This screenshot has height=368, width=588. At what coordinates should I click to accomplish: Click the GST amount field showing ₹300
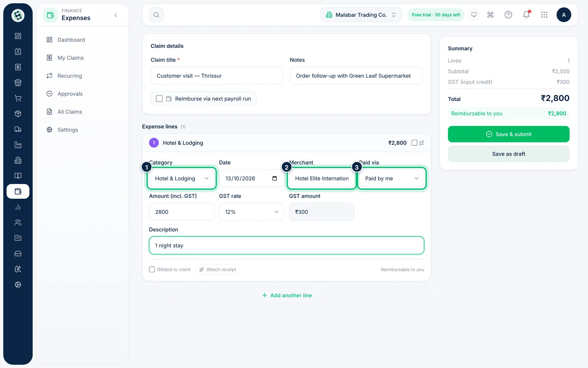(322, 212)
